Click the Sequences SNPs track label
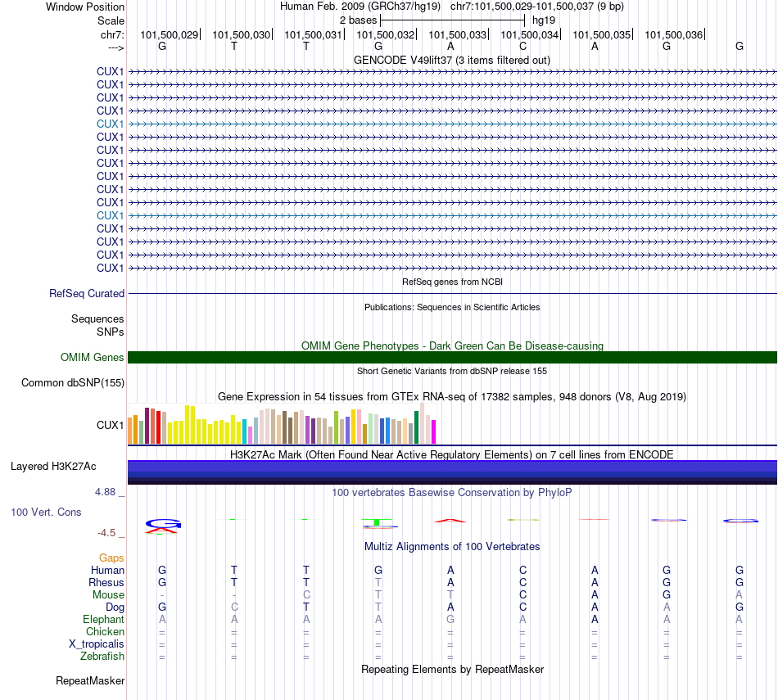Viewport: 778px width, 700px height. [97, 326]
